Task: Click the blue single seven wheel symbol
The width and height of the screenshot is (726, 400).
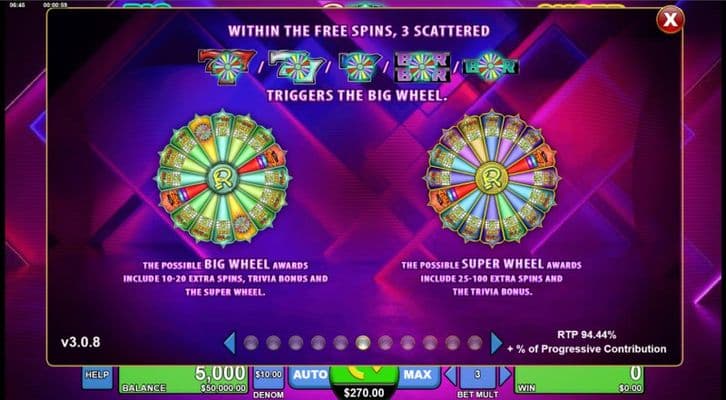Action: [x=360, y=67]
